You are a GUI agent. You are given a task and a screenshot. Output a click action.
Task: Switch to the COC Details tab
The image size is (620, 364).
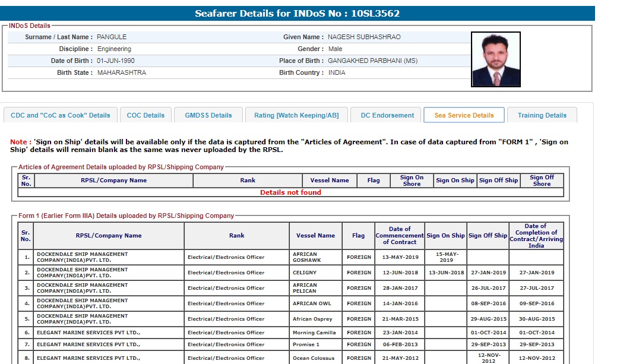tap(145, 115)
